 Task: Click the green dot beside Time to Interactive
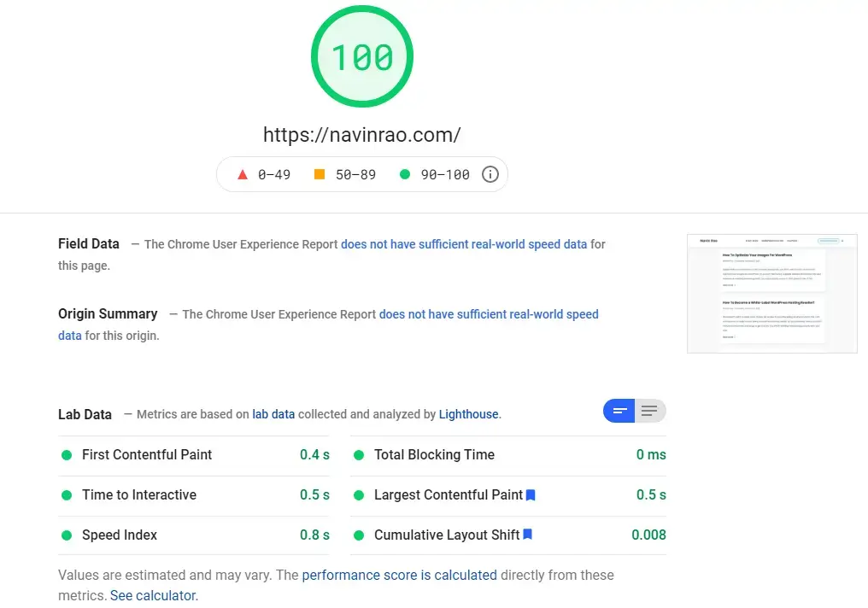67,495
